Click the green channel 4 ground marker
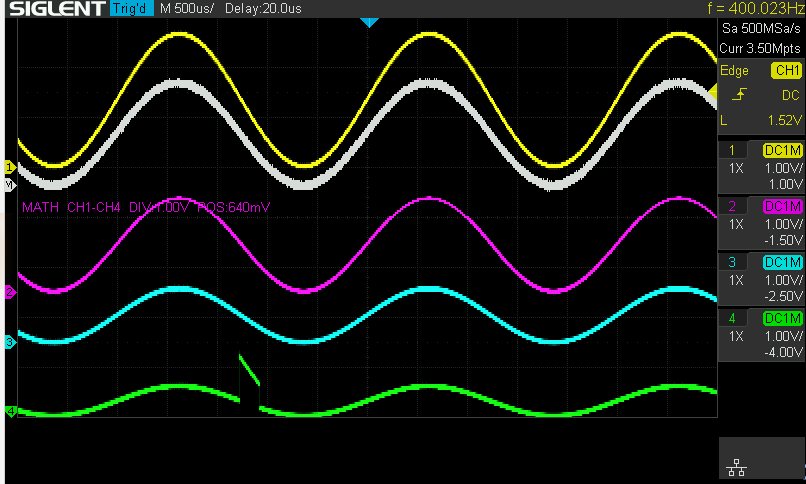 [x=10, y=411]
